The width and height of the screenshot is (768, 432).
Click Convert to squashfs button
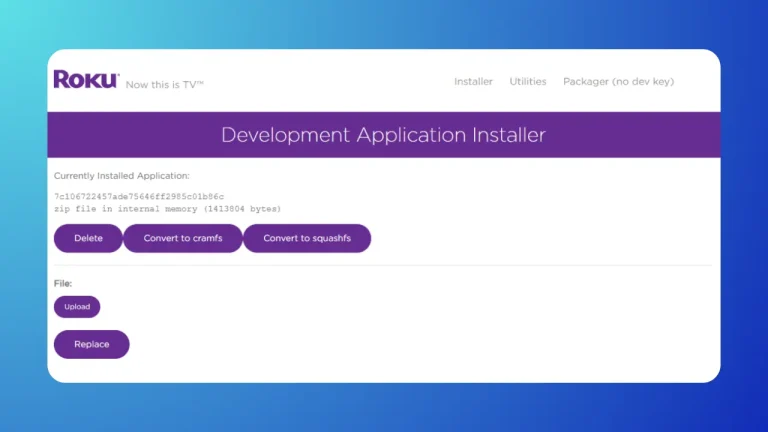coord(307,239)
